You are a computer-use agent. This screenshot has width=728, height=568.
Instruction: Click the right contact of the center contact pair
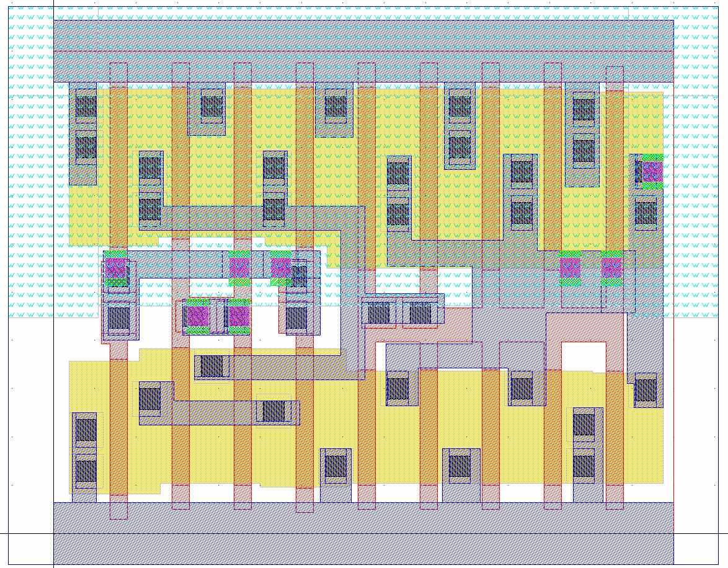[x=420, y=313]
